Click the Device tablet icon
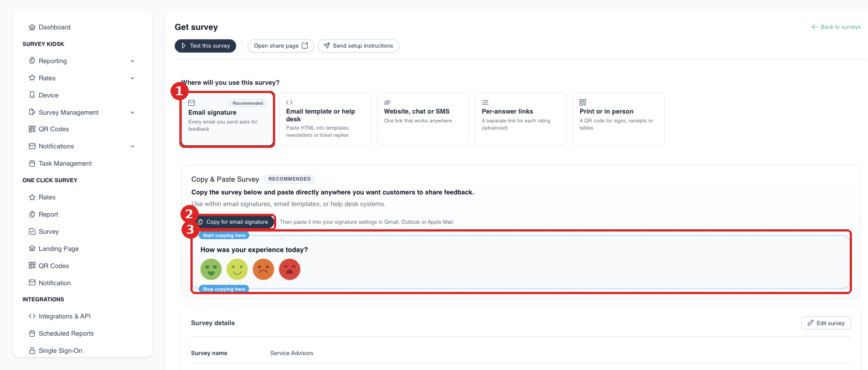 click(32, 95)
